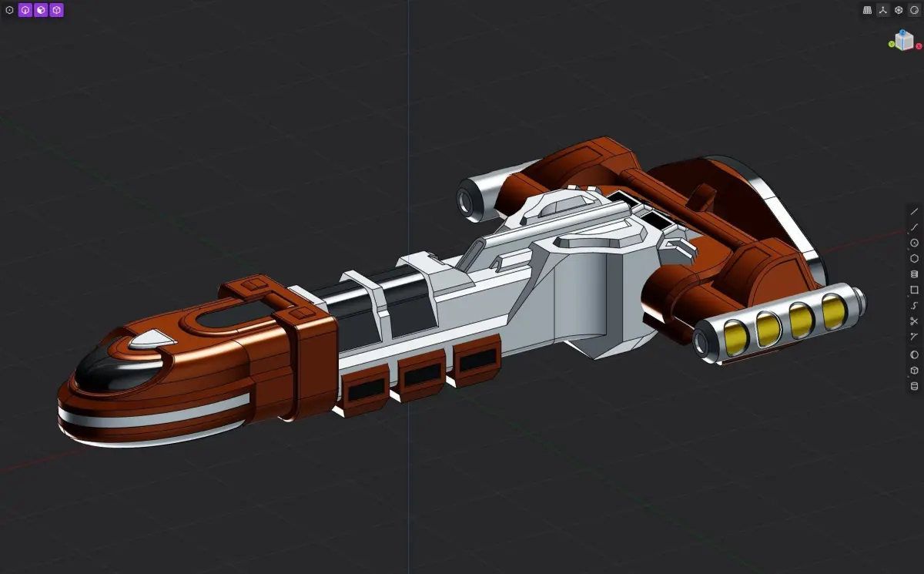
Task: Select the Sphere tool
Action: tap(914, 354)
